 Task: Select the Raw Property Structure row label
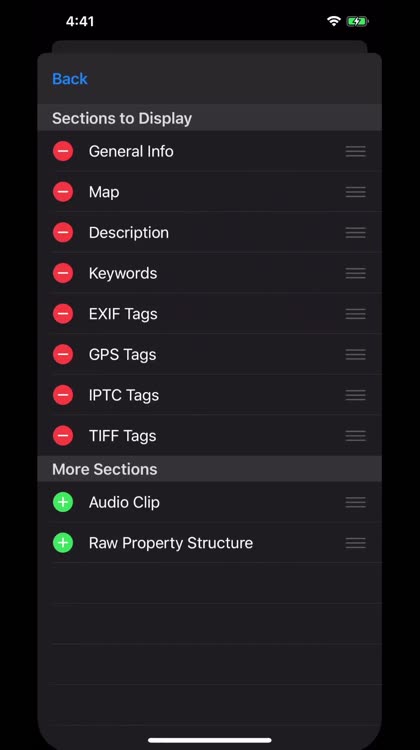171,543
